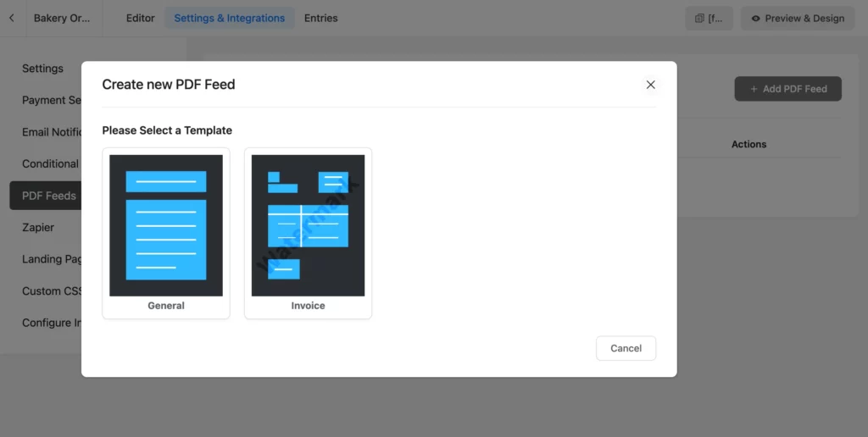Open Custom CSS in the sidebar

[52, 291]
